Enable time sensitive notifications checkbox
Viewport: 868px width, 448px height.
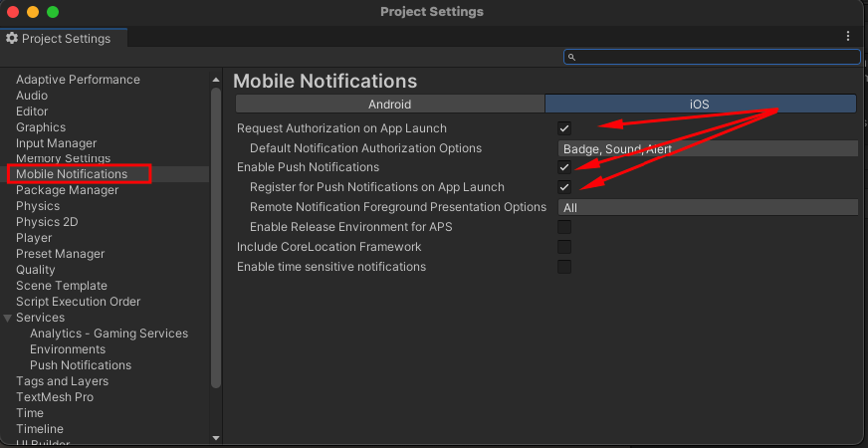pyautogui.click(x=564, y=267)
